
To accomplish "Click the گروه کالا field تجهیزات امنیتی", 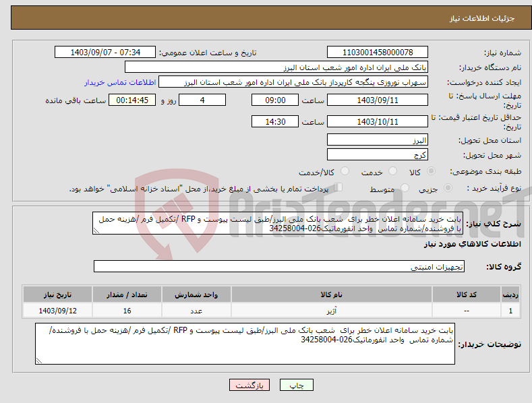I will pyautogui.click(x=279, y=266).
